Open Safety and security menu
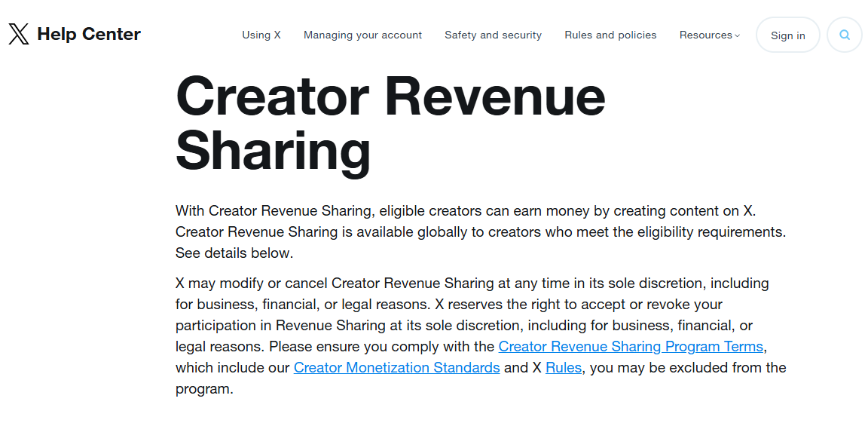Viewport: 868px width, 426px height. (x=494, y=35)
